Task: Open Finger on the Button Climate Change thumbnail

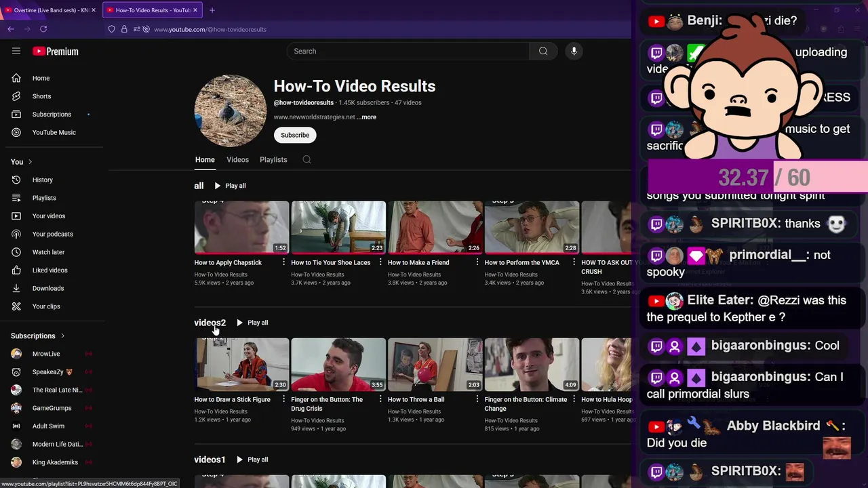Action: (x=532, y=364)
